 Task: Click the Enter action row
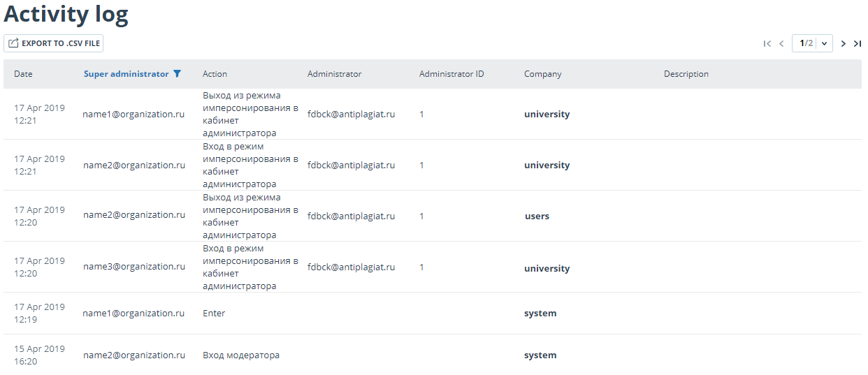[214, 314]
